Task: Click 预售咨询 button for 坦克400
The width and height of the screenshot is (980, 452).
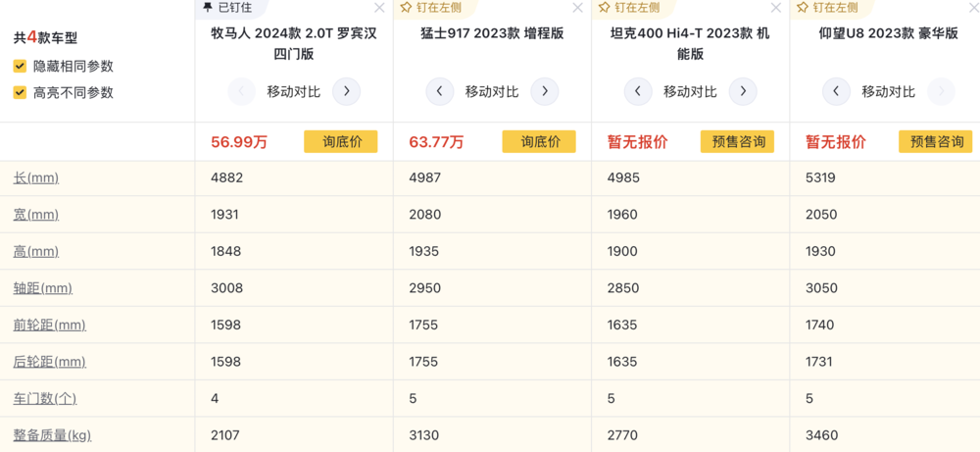Action: (738, 142)
